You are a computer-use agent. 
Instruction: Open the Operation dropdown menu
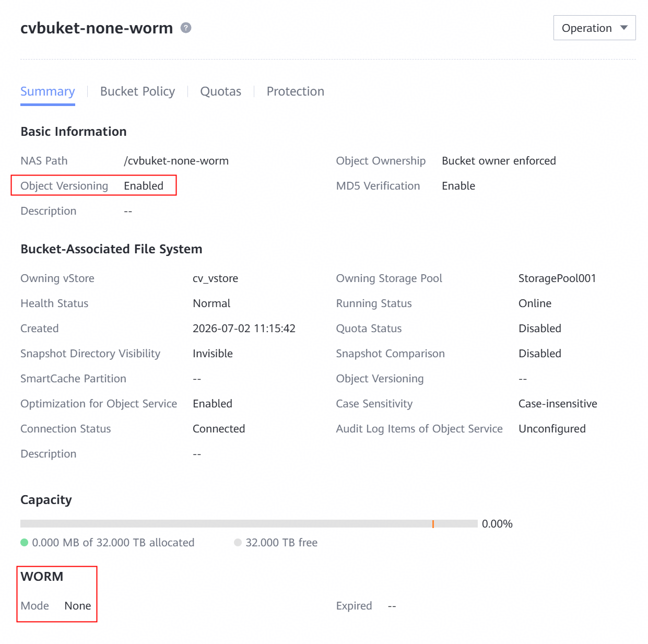coord(594,28)
